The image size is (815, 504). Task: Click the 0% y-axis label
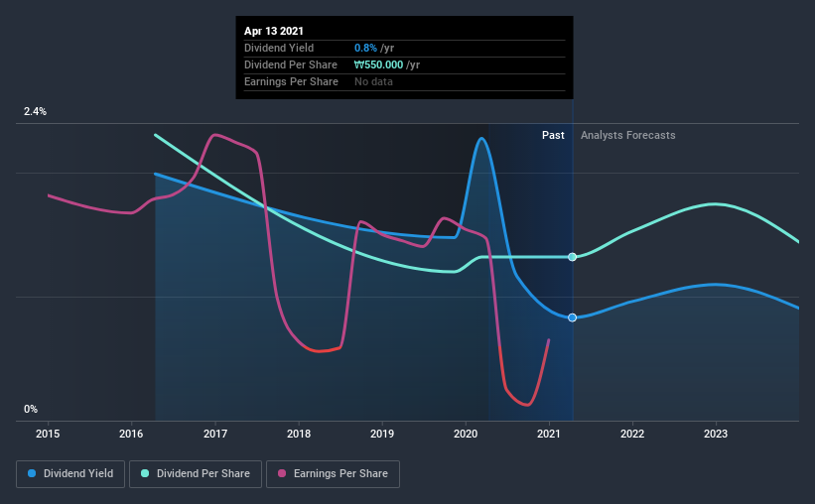(31, 409)
